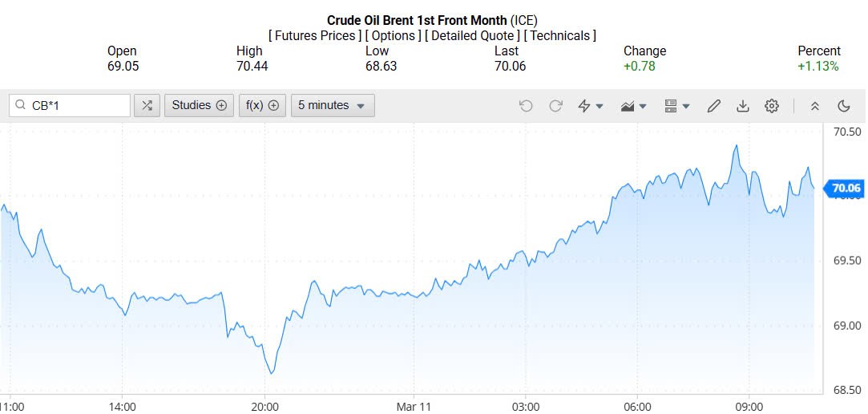
Task: Open the Detailed Quote page
Action: tap(474, 35)
